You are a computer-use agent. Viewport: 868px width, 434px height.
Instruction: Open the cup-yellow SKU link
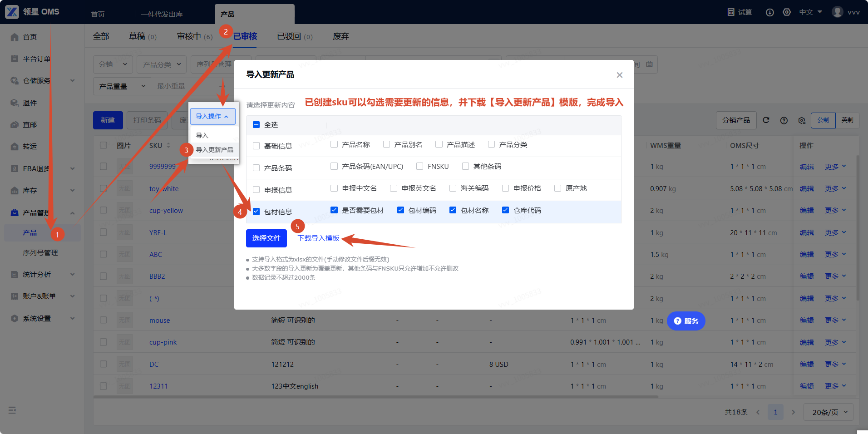point(166,211)
